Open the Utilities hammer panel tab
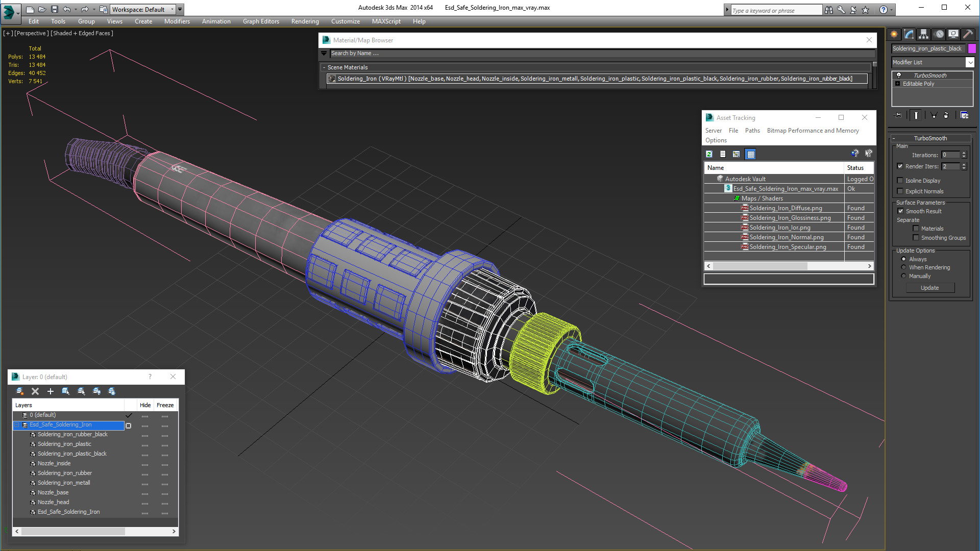This screenshot has height=551, width=980. coord(968,34)
